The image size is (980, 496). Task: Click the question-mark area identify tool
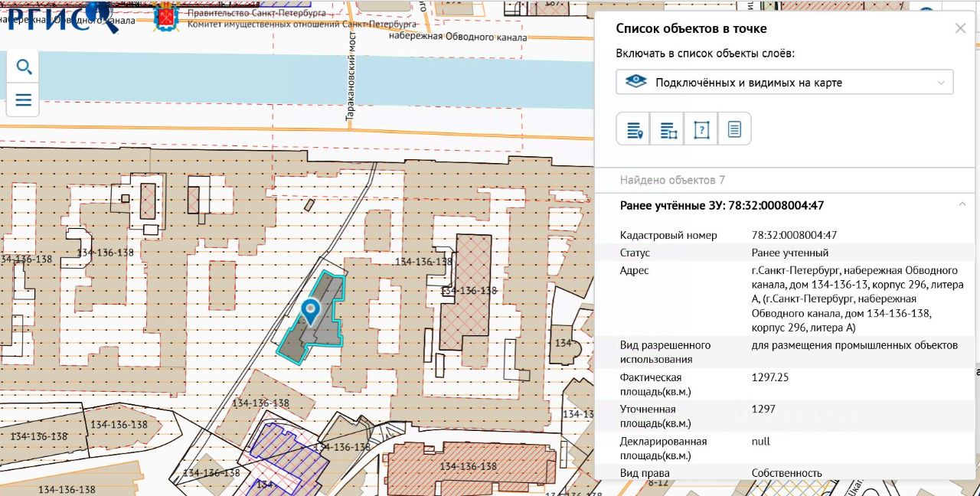point(701,129)
